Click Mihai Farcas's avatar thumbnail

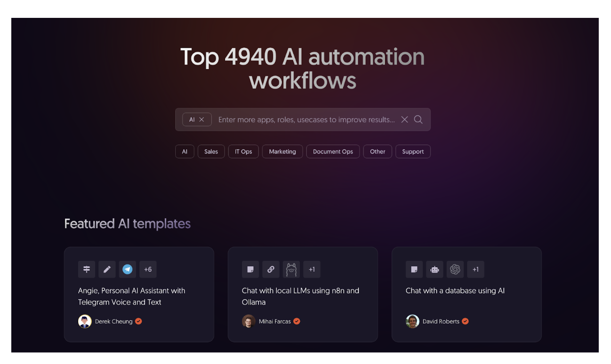coord(249,322)
